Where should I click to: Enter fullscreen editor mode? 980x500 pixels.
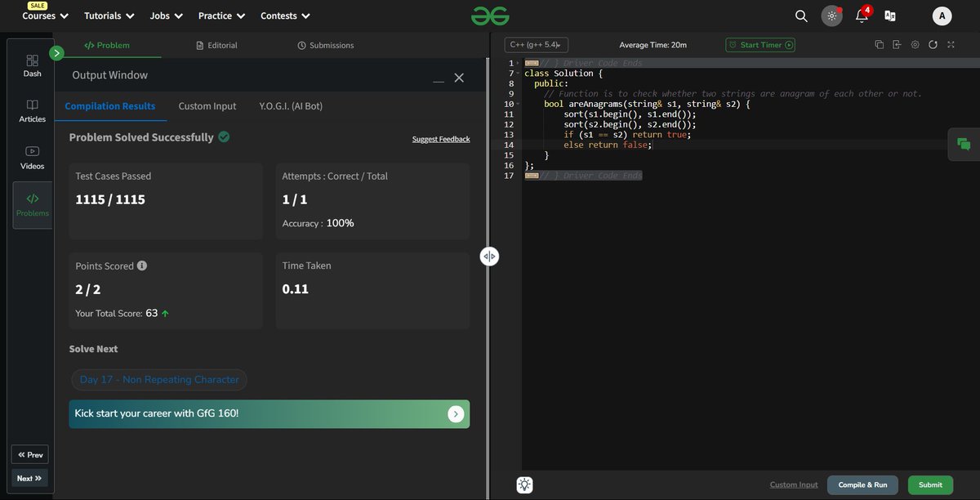pyautogui.click(x=949, y=45)
